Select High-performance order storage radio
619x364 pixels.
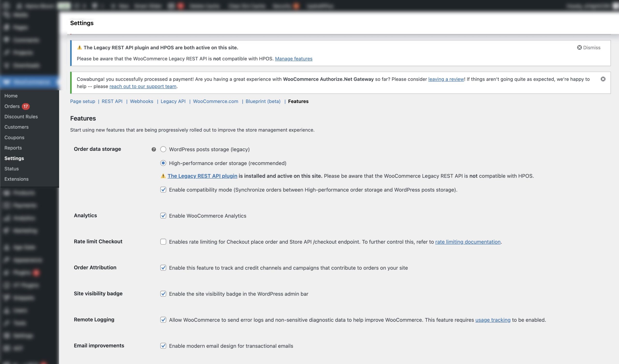tap(163, 163)
